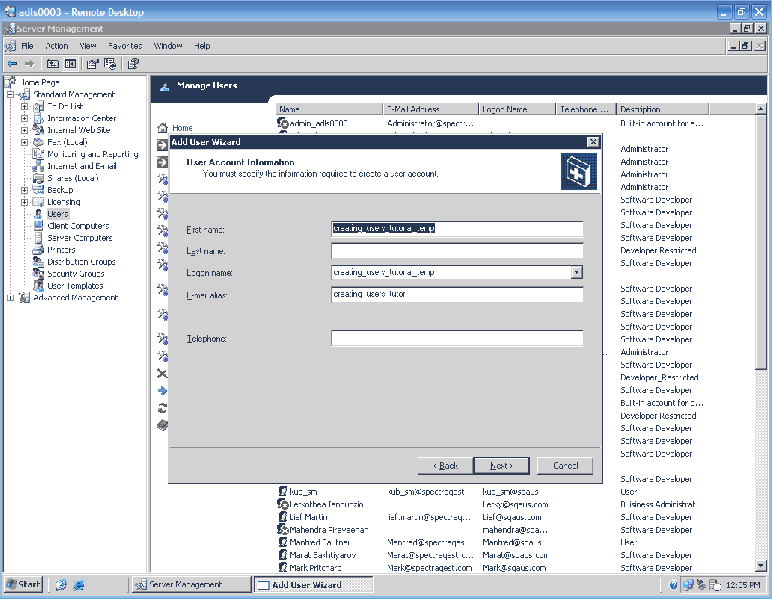Sort by the Name column header
The image size is (772, 599).
pyautogui.click(x=329, y=109)
